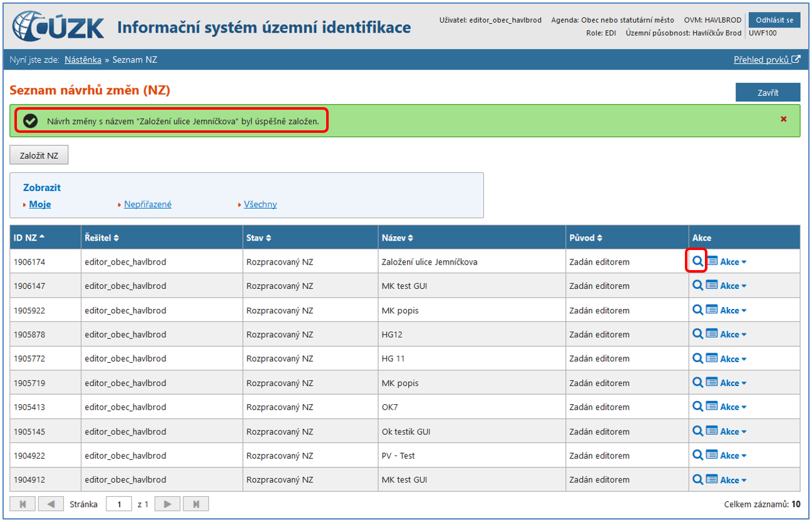Dismiss green success message with red X

point(783,119)
